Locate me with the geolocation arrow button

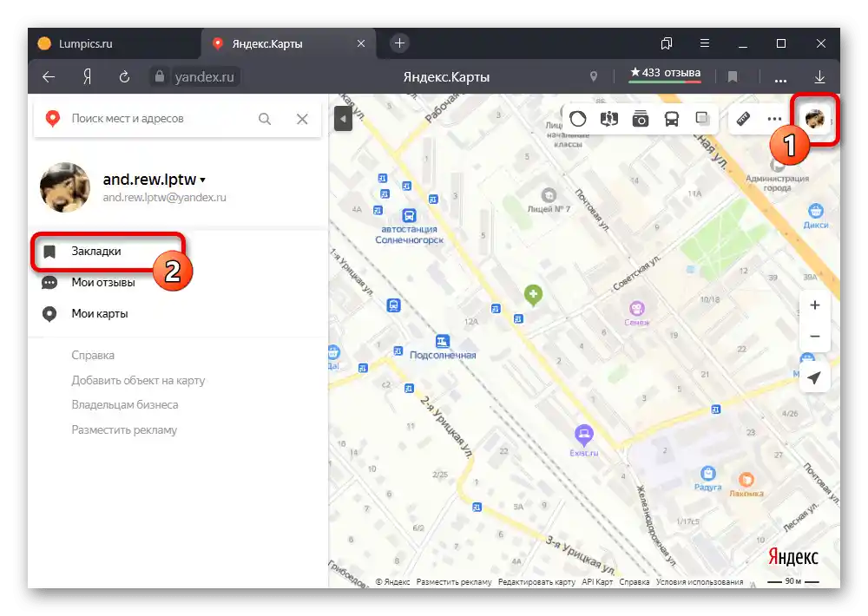(x=814, y=377)
